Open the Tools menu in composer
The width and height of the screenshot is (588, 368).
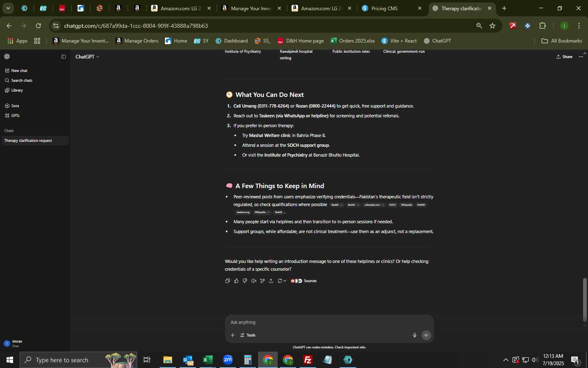point(248,335)
